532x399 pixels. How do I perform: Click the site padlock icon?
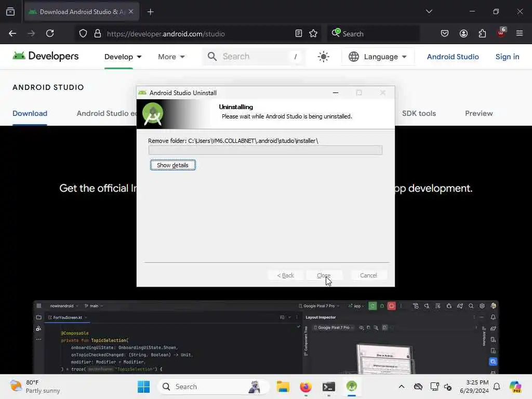coord(98,34)
